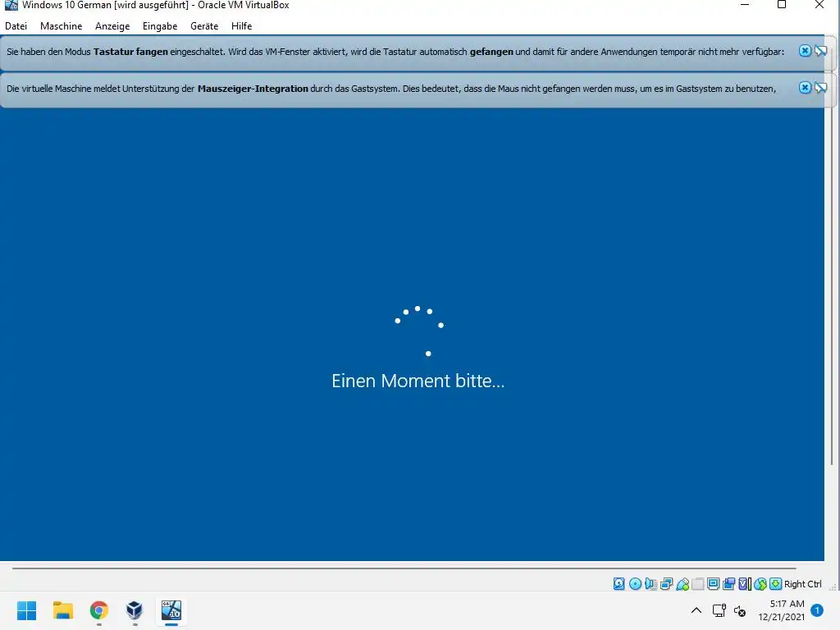Click the network adapter status icon

[666, 584]
